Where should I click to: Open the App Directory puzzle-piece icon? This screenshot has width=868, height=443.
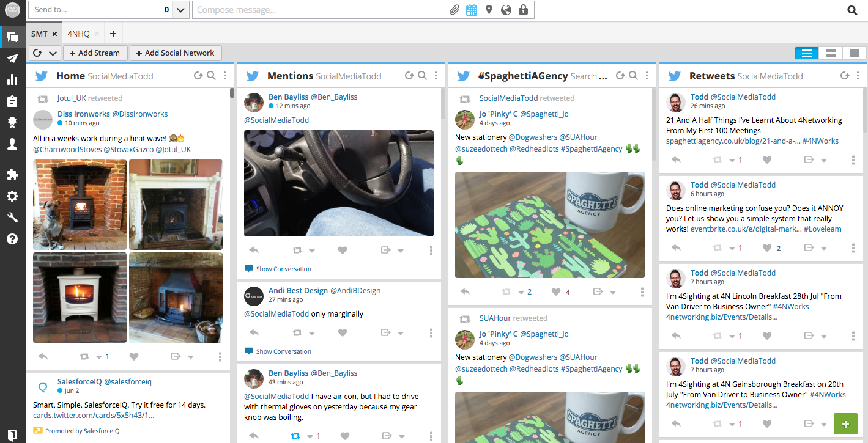pos(12,175)
